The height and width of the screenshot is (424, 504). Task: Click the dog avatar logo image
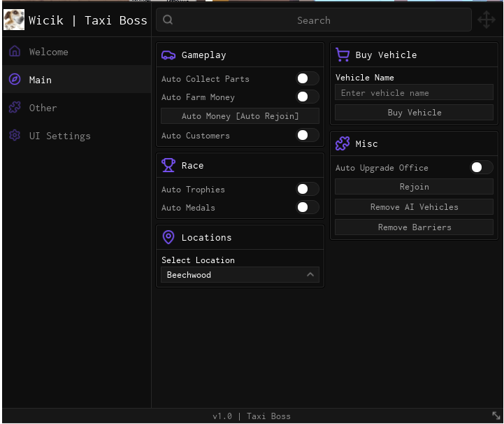pos(14,20)
